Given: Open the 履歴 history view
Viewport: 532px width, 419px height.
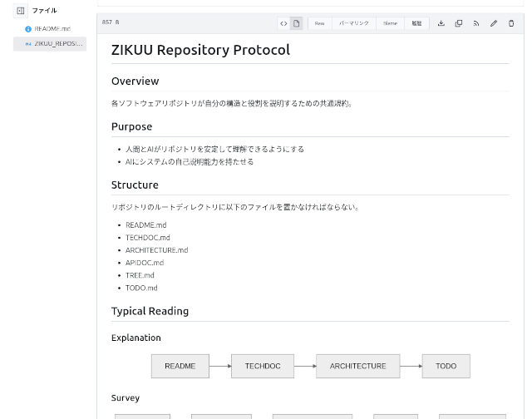Looking at the screenshot, I should pyautogui.click(x=416, y=23).
